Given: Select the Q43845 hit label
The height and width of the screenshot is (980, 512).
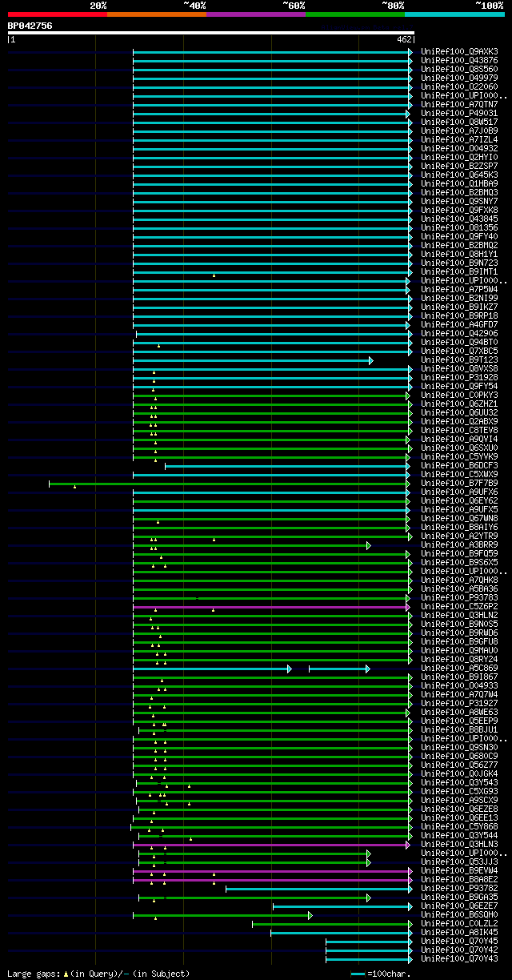Looking at the screenshot, I should click(x=459, y=219).
